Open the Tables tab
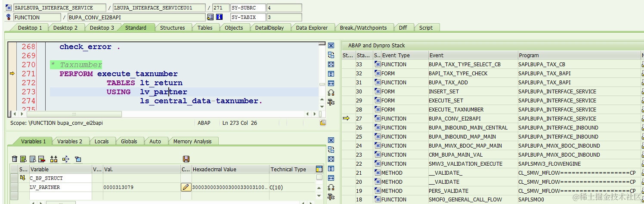This screenshot has width=644, height=204. click(x=205, y=28)
